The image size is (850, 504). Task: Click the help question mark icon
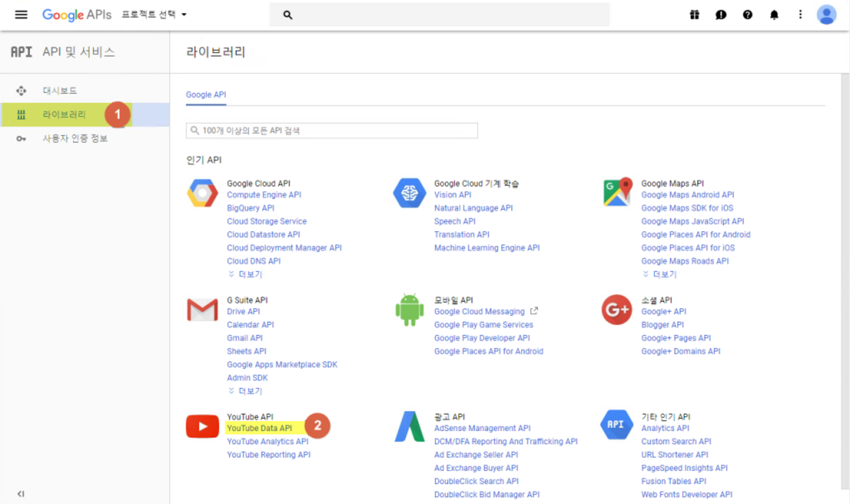(748, 15)
